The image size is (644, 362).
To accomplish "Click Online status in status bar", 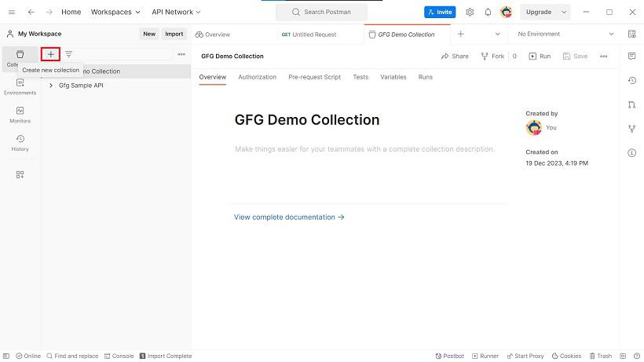I will tap(28, 356).
